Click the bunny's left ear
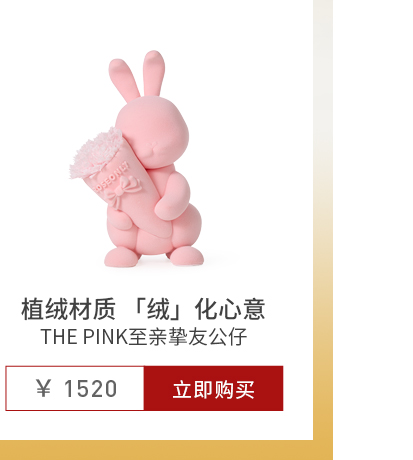 [x=124, y=80]
